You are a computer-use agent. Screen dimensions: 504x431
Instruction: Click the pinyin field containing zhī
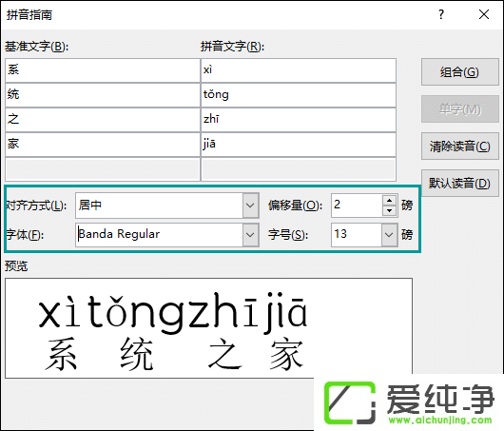tap(299, 120)
